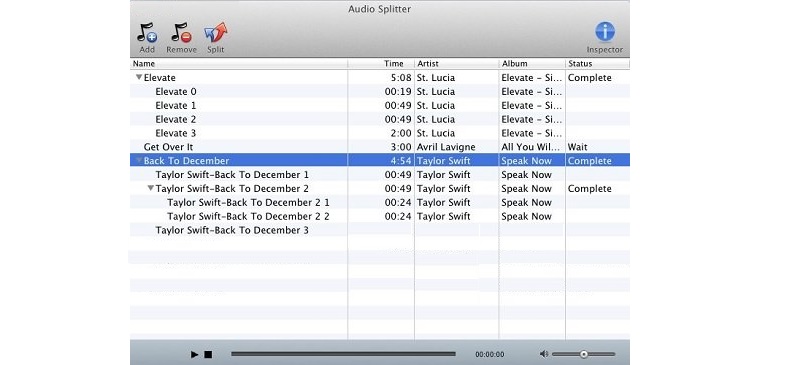Select the Elevate 2 row

point(380,119)
